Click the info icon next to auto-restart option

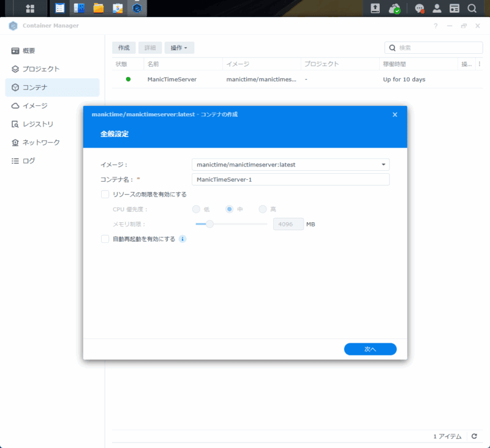tap(182, 239)
